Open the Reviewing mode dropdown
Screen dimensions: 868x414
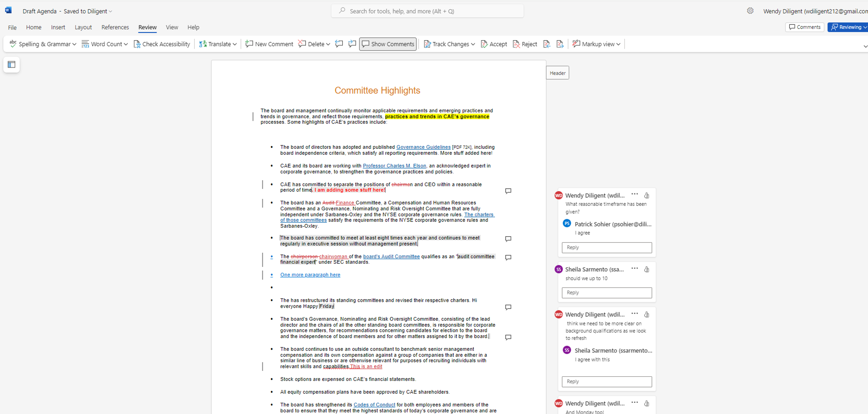847,27
